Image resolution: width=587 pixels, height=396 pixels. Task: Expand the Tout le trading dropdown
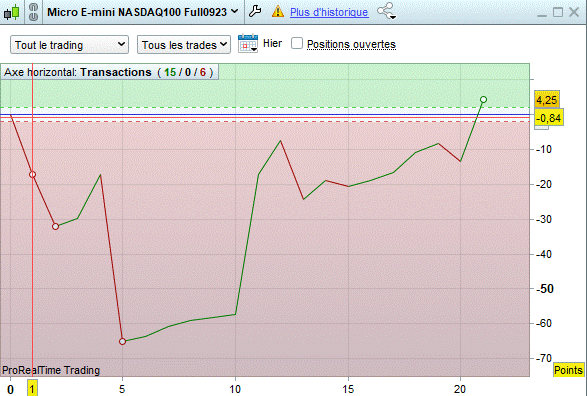[x=70, y=45]
